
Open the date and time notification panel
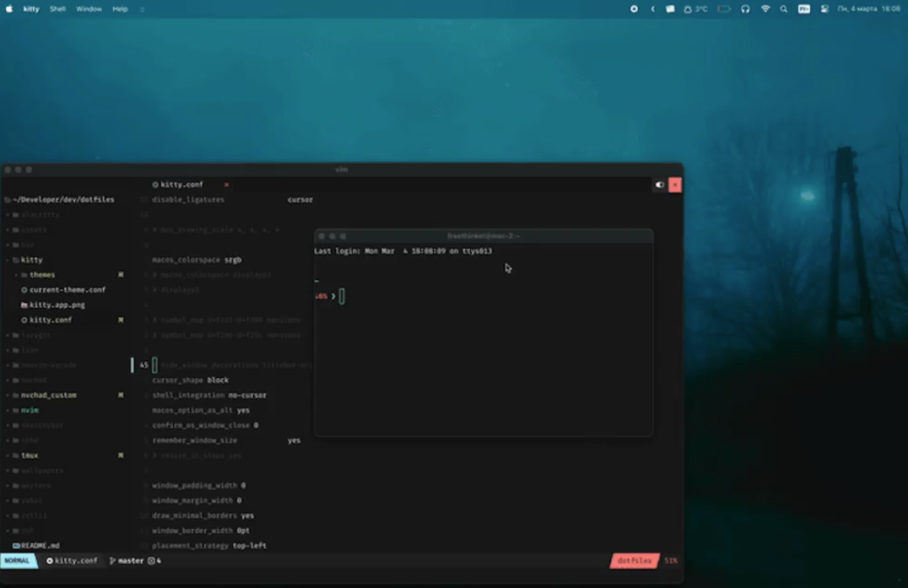[x=868, y=8]
